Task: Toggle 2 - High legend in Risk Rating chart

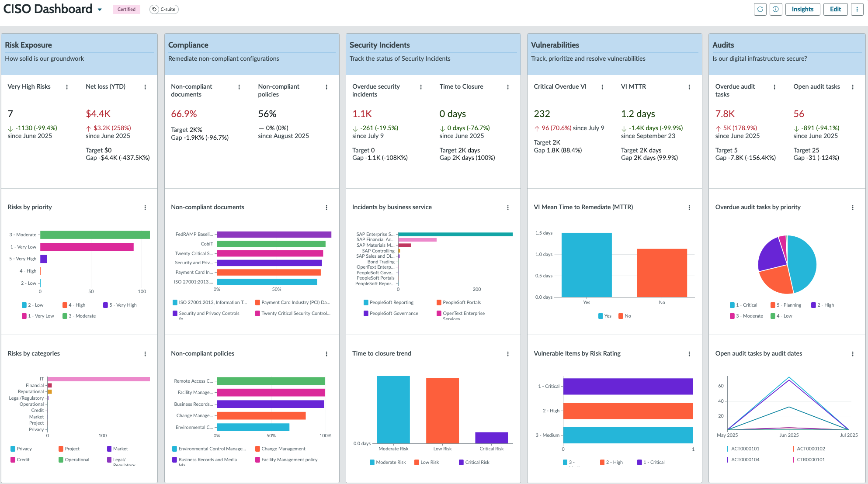Action: (x=611, y=462)
